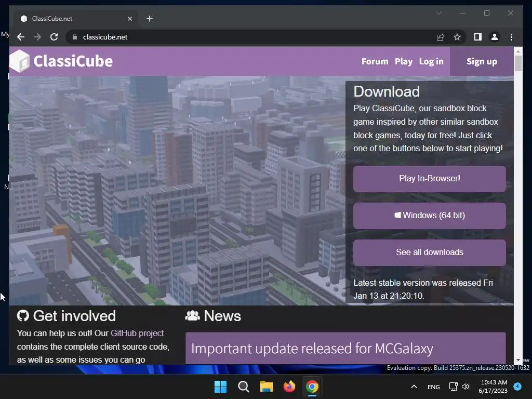Image resolution: width=532 pixels, height=399 pixels.
Task: Click Play In-Browser! button
Action: 429,179
